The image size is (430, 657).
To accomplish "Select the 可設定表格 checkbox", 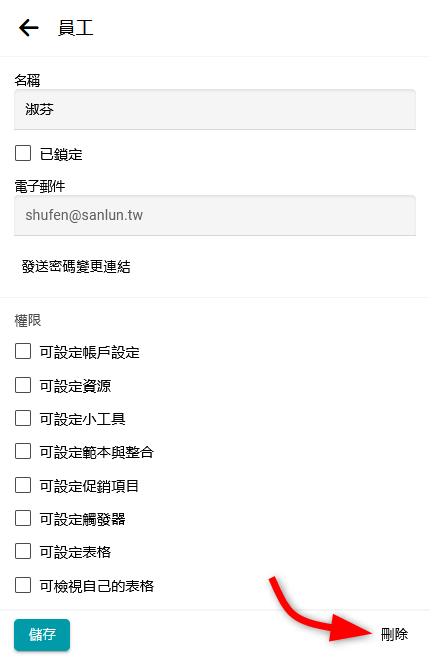I will point(23,551).
